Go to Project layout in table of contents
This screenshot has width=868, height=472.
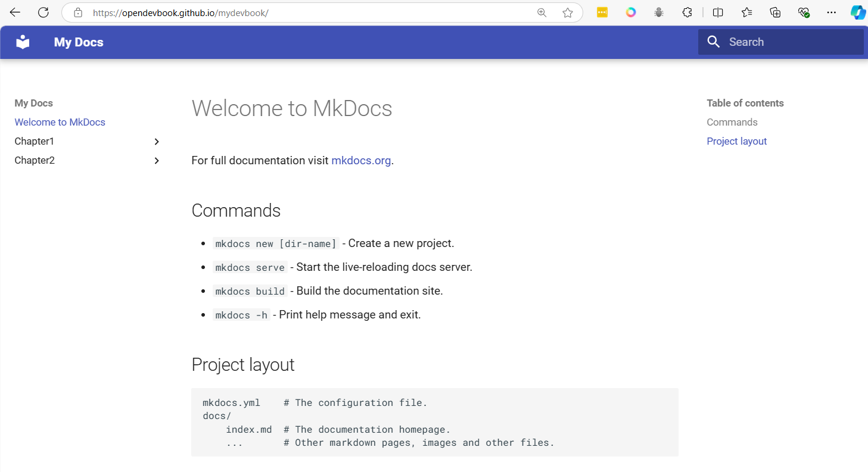(x=736, y=141)
